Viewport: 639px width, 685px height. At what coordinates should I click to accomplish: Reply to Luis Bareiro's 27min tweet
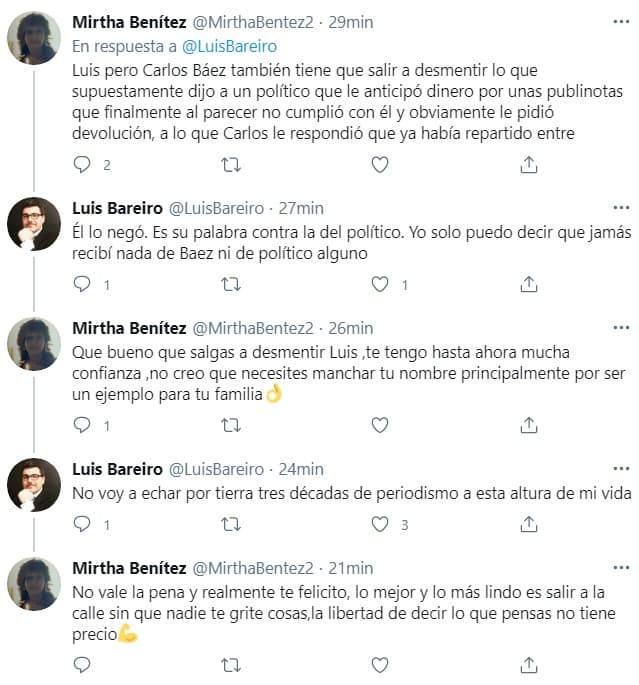click(82, 285)
